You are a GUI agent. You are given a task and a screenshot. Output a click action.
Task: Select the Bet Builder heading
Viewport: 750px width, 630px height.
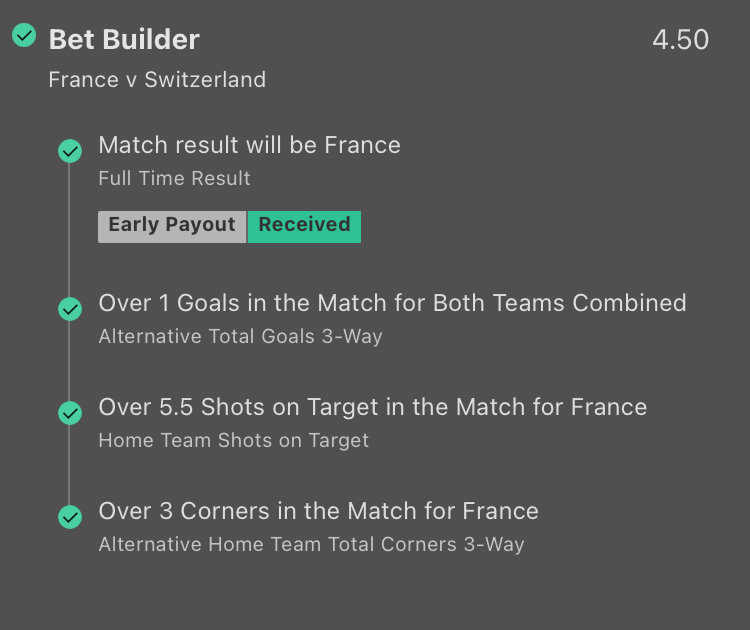124,40
